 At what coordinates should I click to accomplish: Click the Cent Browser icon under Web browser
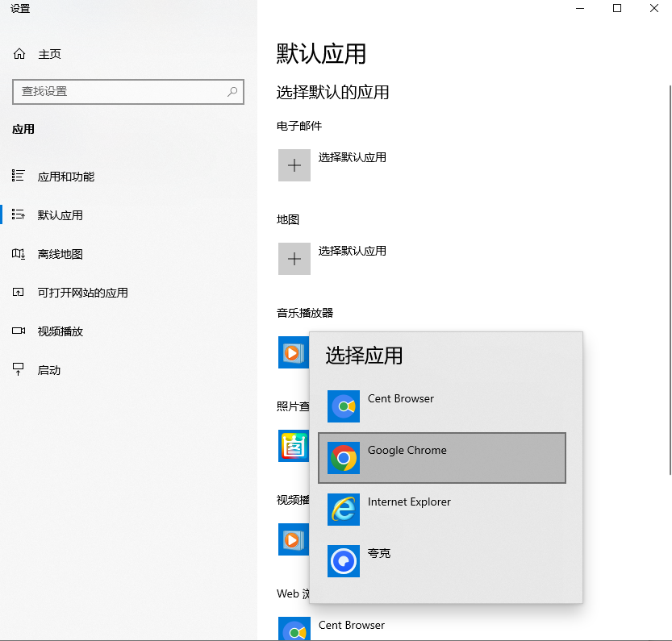(294, 629)
